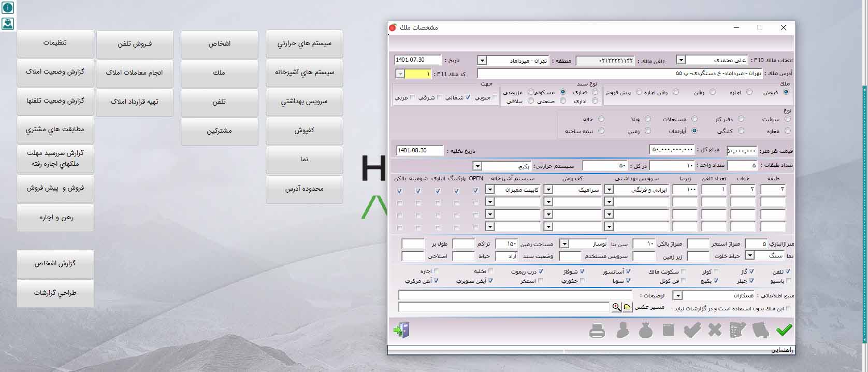Click the exit door icon
The image size is (868, 372).
tap(401, 330)
